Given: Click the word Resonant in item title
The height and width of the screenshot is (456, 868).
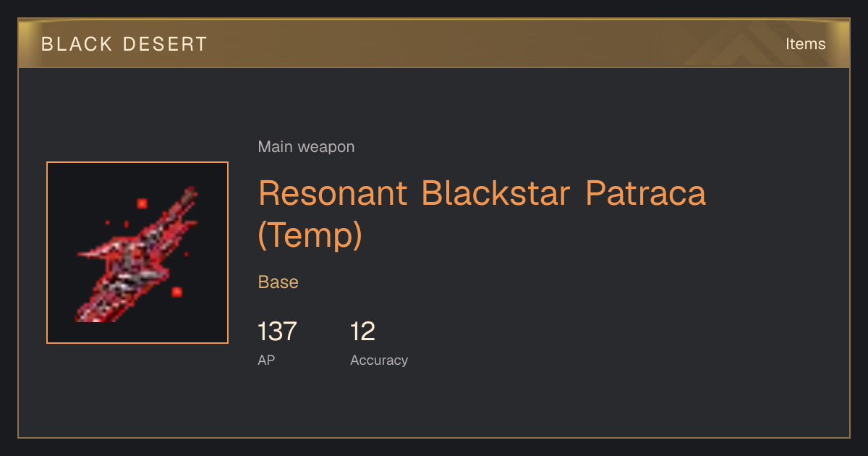Looking at the screenshot, I should [x=333, y=193].
